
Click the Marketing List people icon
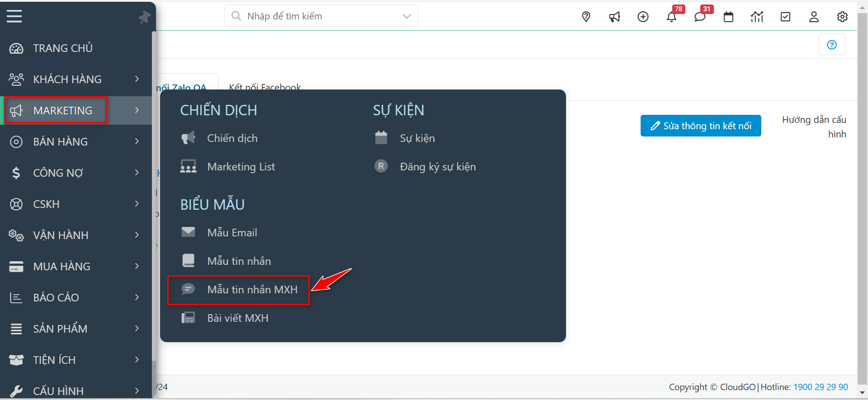click(188, 166)
